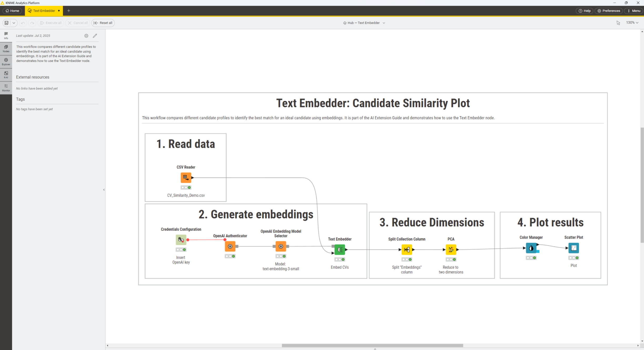This screenshot has height=350, width=644.
Task: Add a new tab with plus button
Action: (x=69, y=11)
